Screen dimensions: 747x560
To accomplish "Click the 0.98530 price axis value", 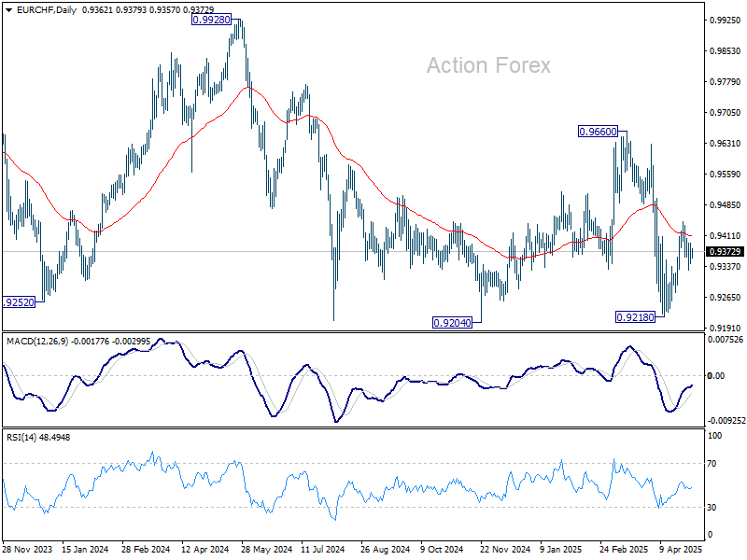I will [726, 51].
